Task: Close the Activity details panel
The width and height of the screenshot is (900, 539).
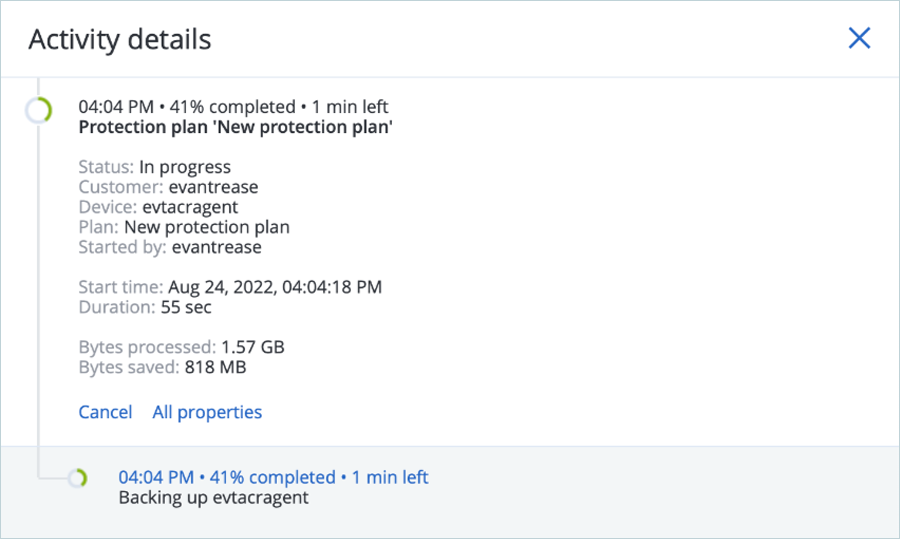Action: pyautogui.click(x=859, y=38)
